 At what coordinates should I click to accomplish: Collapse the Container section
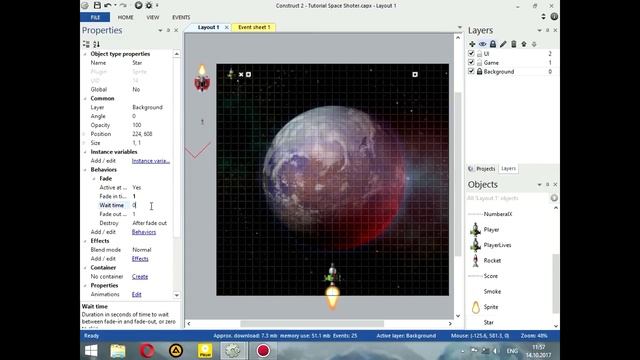[x=85, y=268]
